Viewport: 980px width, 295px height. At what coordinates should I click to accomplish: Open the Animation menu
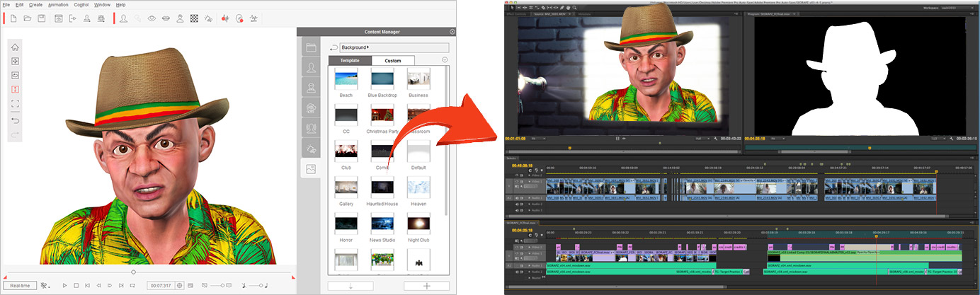pyautogui.click(x=58, y=4)
